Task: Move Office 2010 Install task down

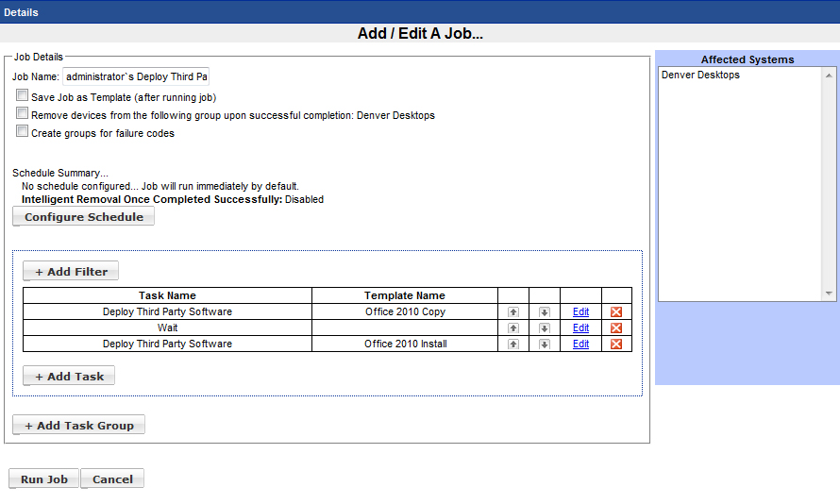Action: click(545, 344)
